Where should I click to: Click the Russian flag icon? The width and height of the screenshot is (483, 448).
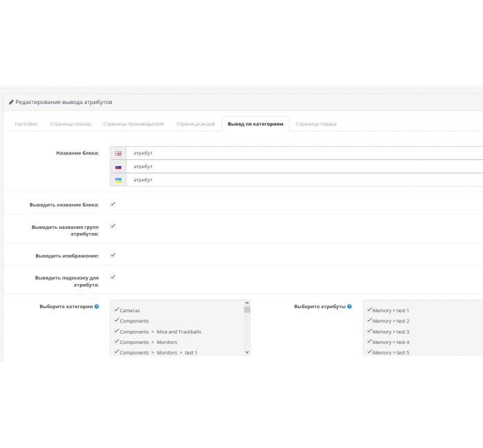[x=118, y=167]
